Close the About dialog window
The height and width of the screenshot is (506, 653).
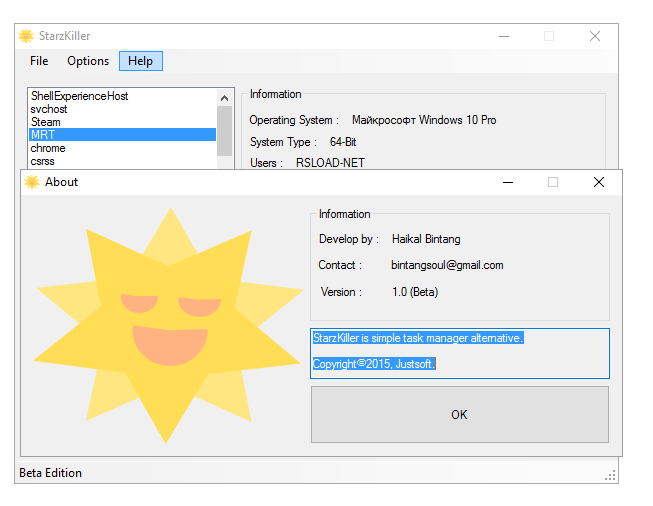pos(599,182)
